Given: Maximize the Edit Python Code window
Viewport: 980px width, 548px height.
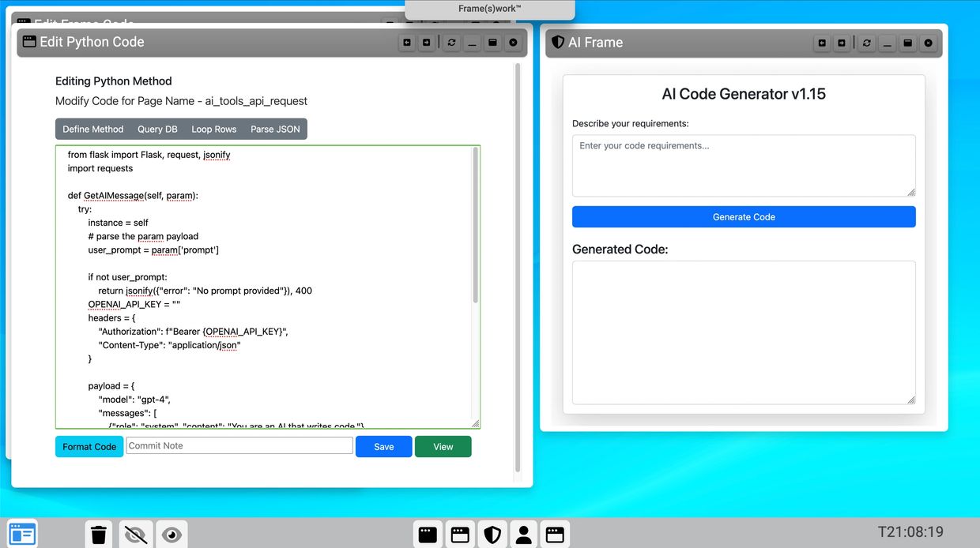Looking at the screenshot, I should click(x=493, y=43).
